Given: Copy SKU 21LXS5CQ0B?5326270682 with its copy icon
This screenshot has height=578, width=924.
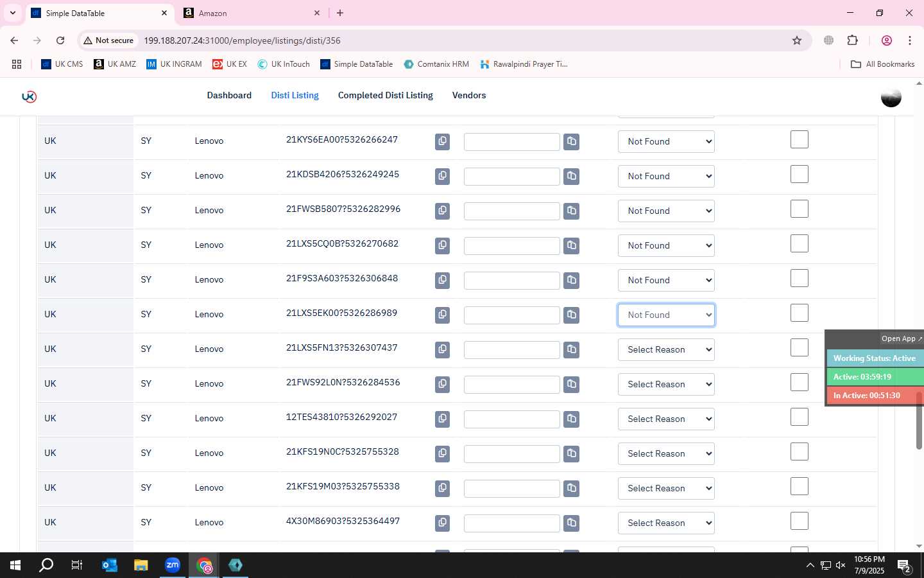Looking at the screenshot, I should point(442,245).
